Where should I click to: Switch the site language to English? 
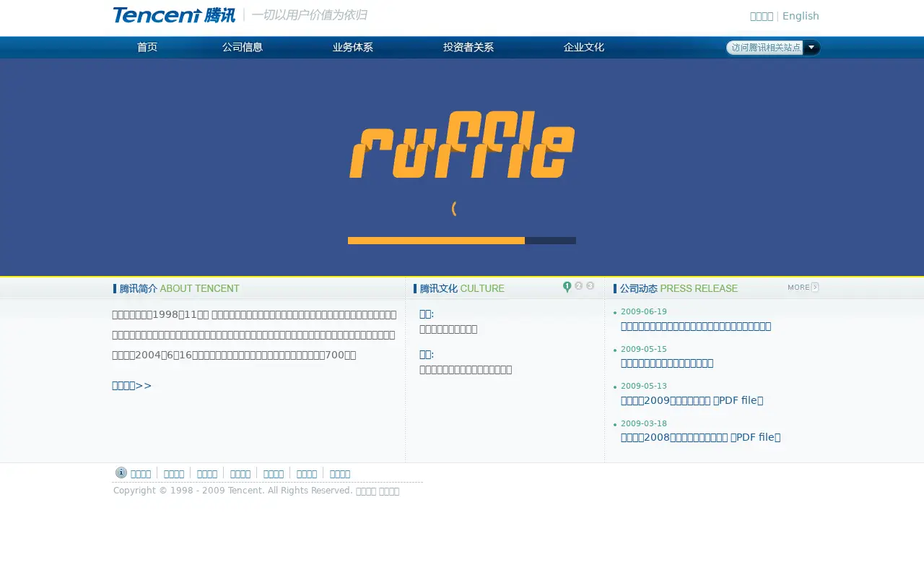pyautogui.click(x=801, y=16)
